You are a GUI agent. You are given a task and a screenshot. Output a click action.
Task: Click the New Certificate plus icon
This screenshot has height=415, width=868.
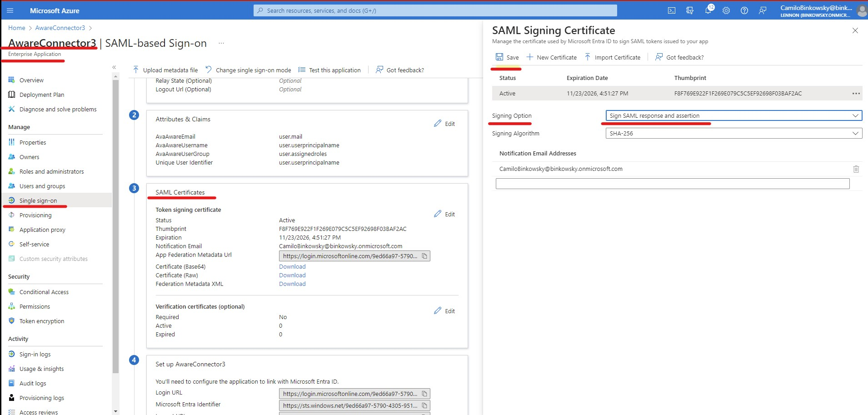pos(530,57)
